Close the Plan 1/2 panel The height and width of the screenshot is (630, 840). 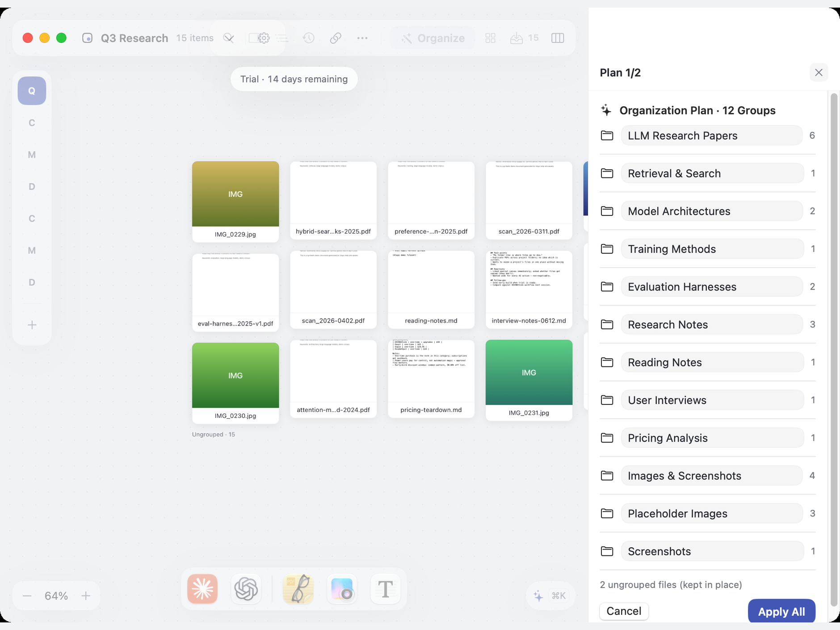click(819, 72)
